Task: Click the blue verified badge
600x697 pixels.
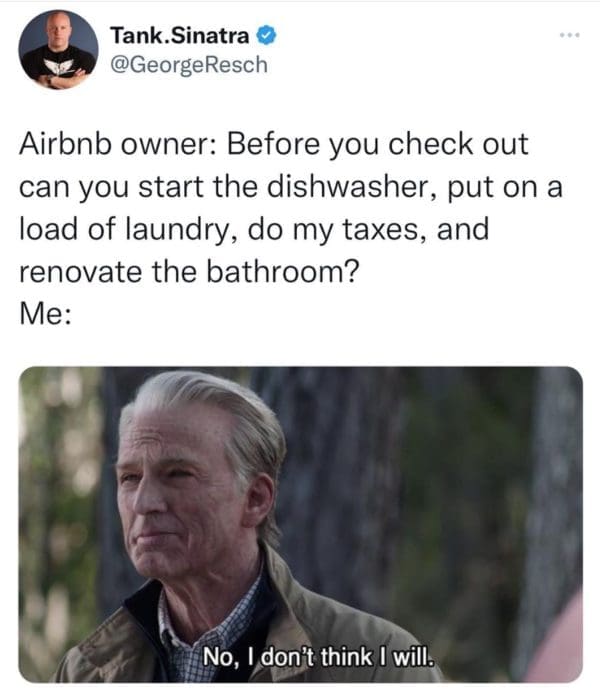Action: [267, 36]
